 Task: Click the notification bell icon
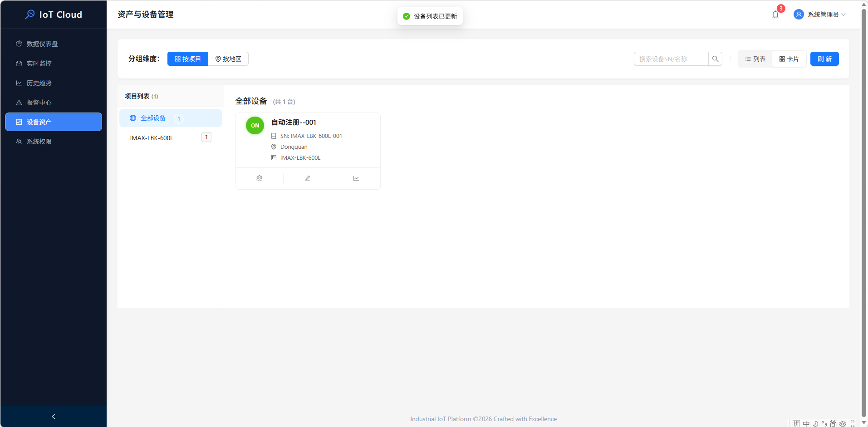[775, 15]
